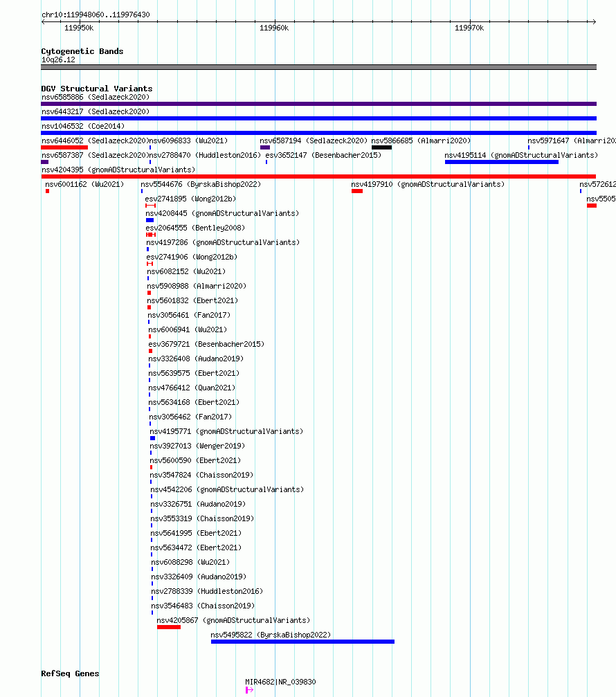Open nsv2788339 (Huddleston2016) label
Screen dimensions: 616x697
207,591
